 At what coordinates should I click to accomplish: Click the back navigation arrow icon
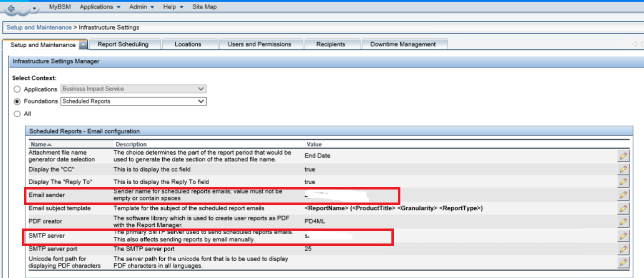click(11, 8)
